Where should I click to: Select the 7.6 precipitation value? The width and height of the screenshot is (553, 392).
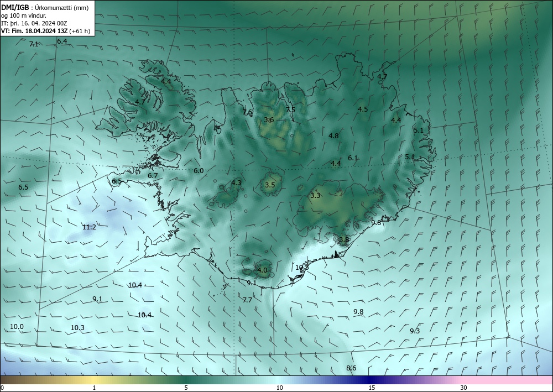click(x=248, y=112)
